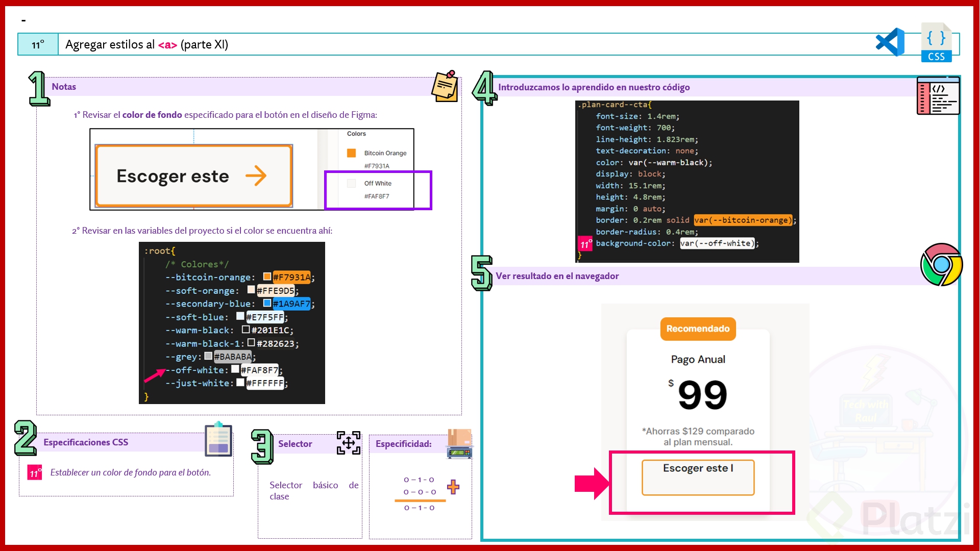Viewport: 980px width, 551px height.
Task: Click the '#F7931A' hex value in code
Action: [x=292, y=277]
